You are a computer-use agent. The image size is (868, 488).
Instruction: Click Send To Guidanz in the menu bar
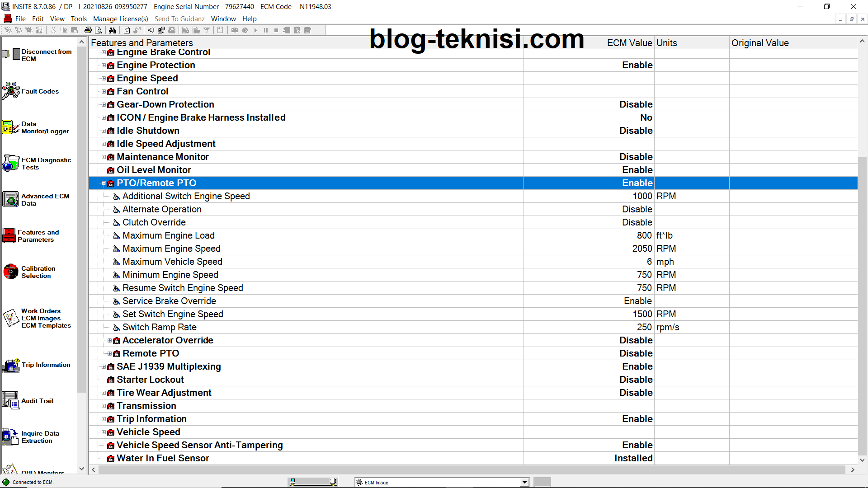[179, 19]
